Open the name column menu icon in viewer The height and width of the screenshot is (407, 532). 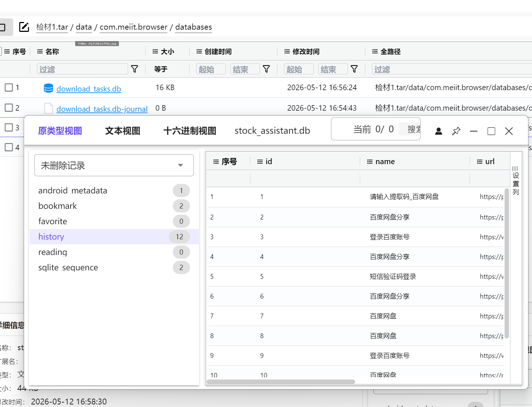370,162
